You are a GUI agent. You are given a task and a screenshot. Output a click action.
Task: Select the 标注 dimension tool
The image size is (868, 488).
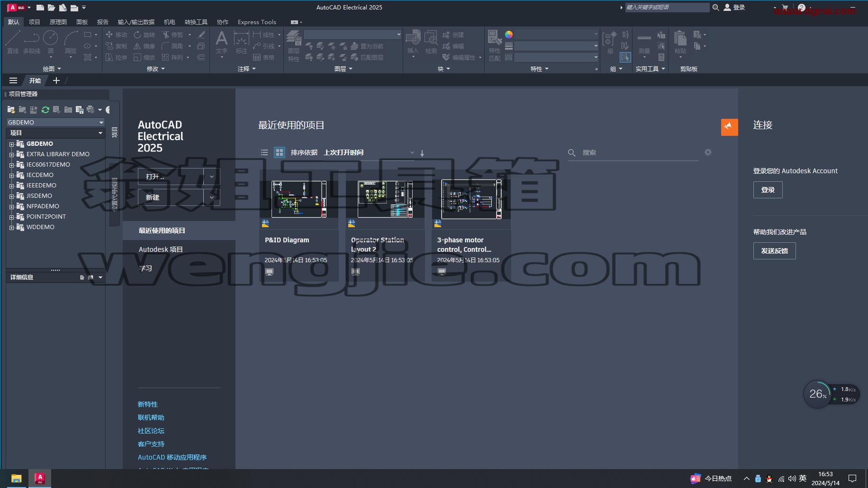[x=242, y=42]
